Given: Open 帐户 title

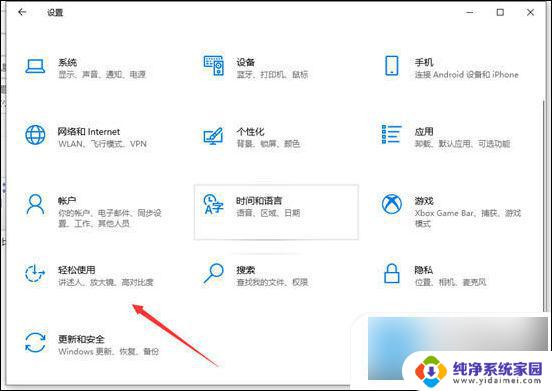Looking at the screenshot, I should tap(67, 201).
